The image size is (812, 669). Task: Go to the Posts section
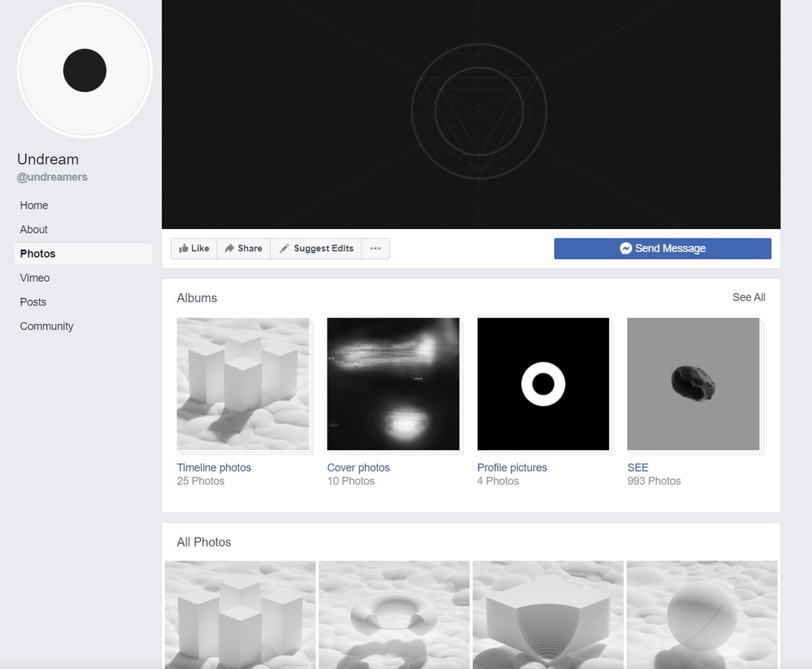pos(33,302)
